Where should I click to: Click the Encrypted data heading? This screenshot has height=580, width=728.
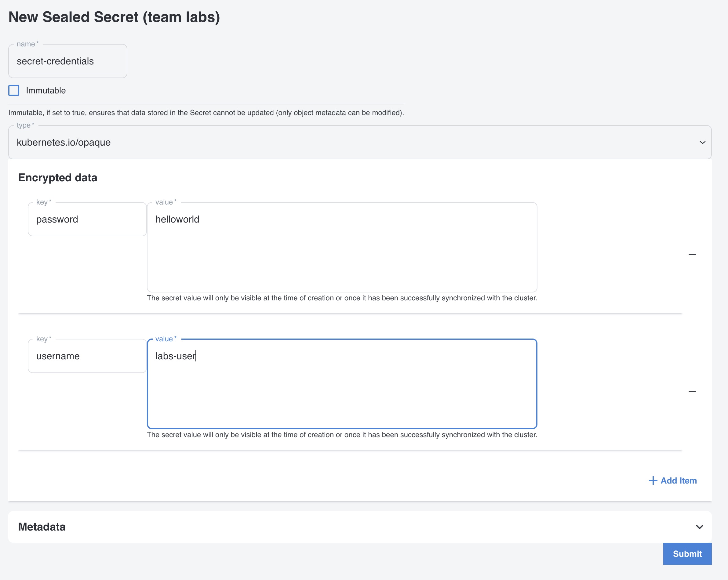click(58, 178)
